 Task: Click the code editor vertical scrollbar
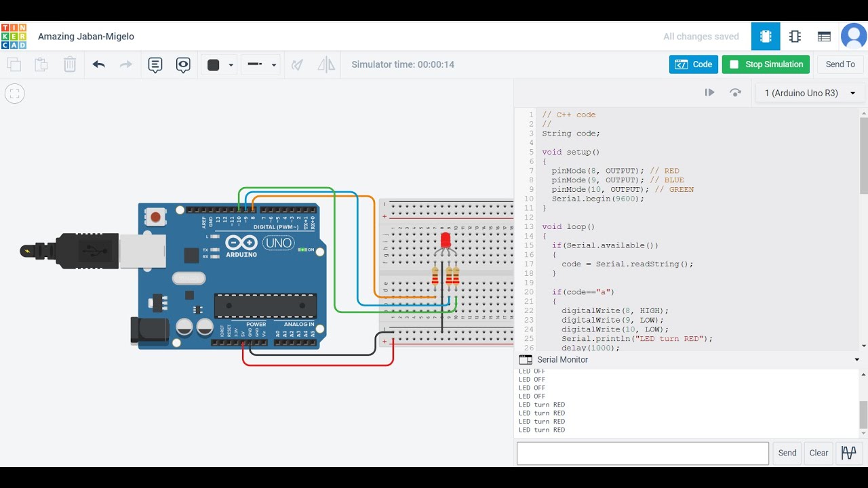click(864, 155)
